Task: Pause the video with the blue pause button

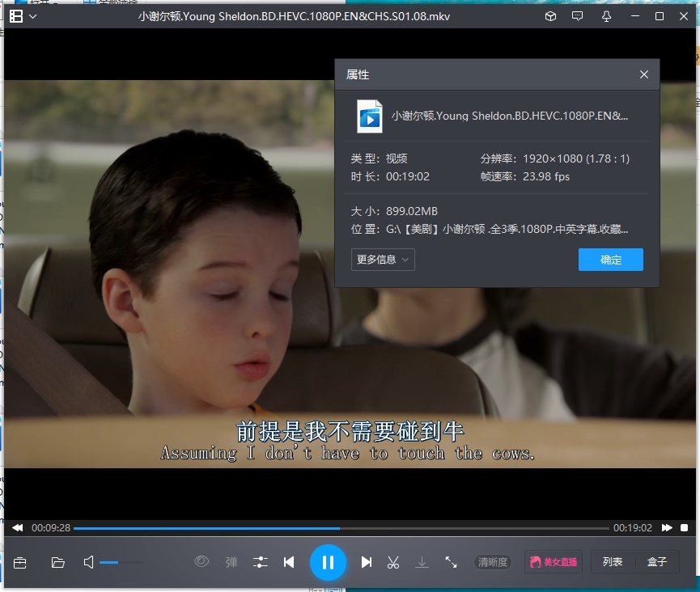Action: [x=328, y=563]
